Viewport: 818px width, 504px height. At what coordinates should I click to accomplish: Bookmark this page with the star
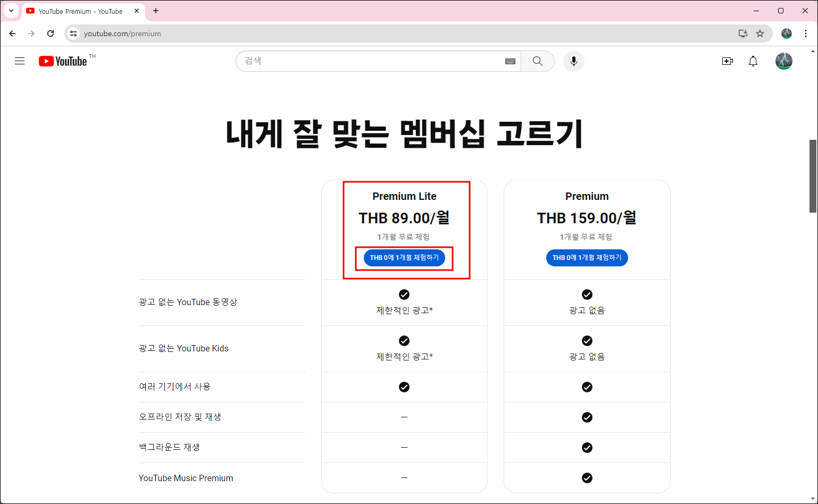tap(760, 33)
